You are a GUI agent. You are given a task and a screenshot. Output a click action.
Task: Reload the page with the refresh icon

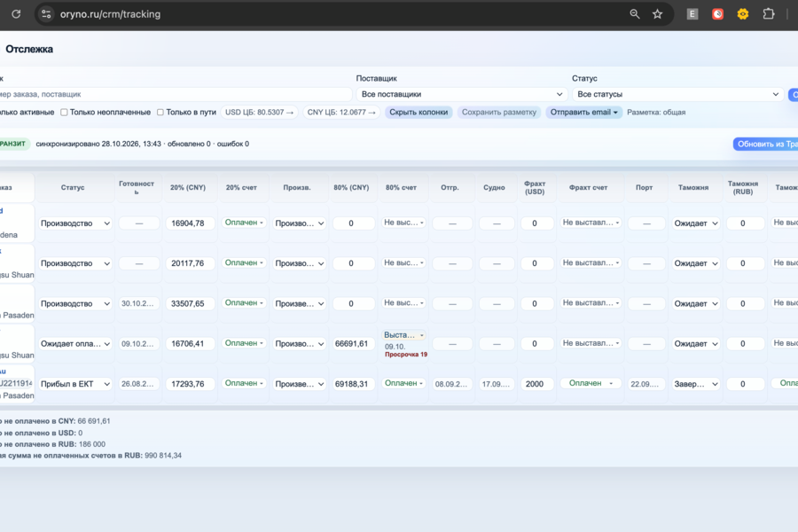tap(16, 14)
